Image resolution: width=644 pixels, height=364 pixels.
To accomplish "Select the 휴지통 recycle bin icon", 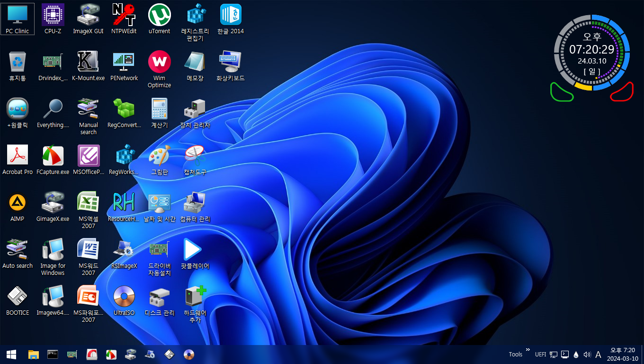I will (18, 66).
